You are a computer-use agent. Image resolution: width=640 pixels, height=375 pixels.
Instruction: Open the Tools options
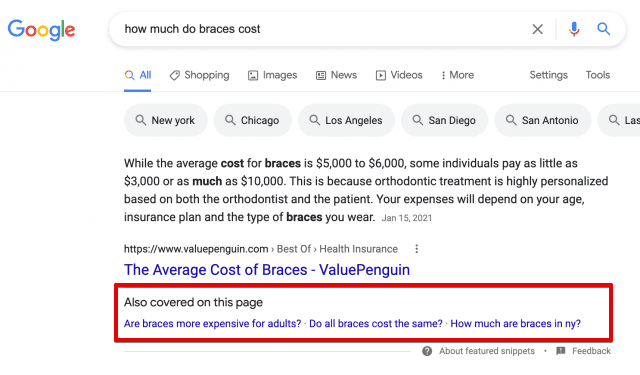click(598, 75)
